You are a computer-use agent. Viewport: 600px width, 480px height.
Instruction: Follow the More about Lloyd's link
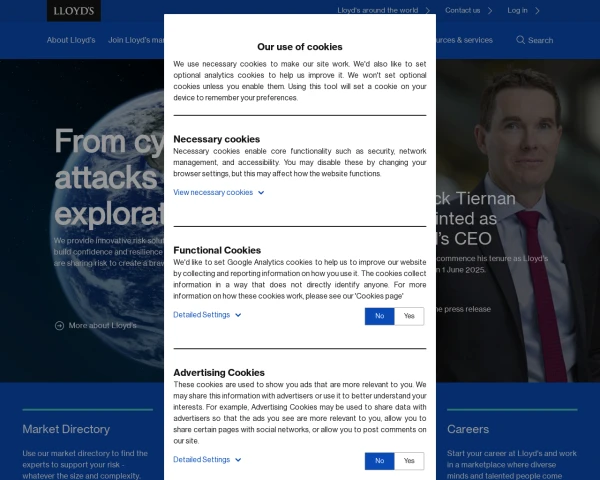pos(103,326)
